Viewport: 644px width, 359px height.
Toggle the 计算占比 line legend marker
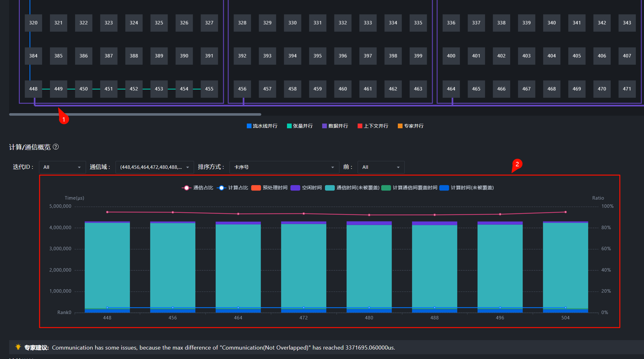coord(221,188)
